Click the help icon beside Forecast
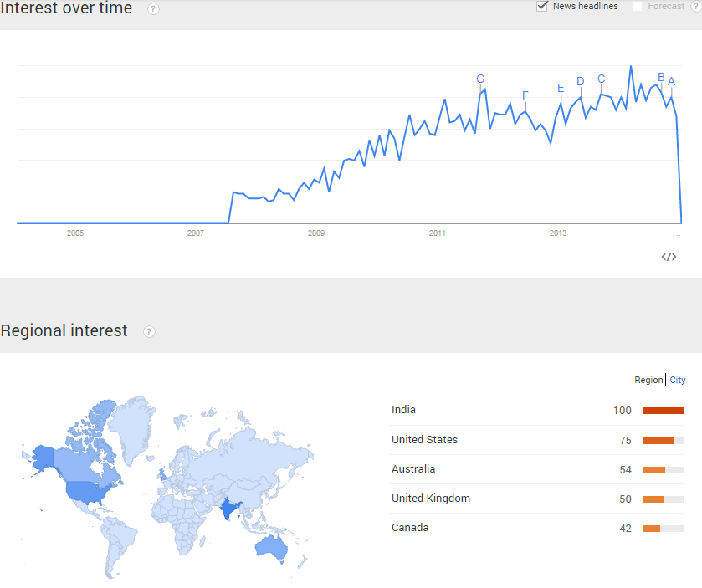702x588 pixels. [696, 7]
